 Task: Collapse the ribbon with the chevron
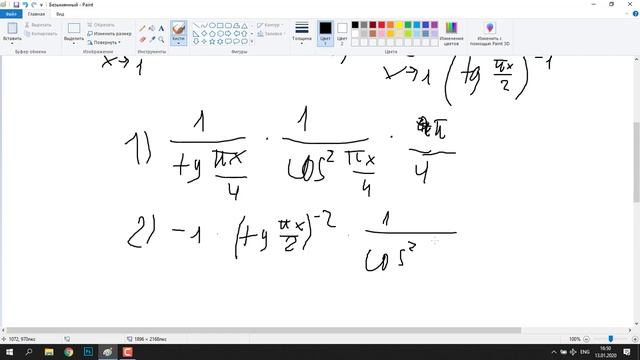pos(627,14)
